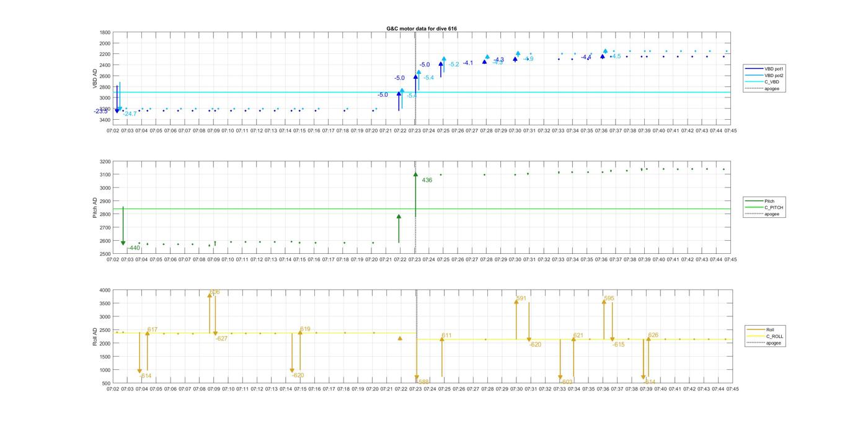Click the 'VBD AD' y-axis label
The image size is (868, 430).
tap(95, 78)
